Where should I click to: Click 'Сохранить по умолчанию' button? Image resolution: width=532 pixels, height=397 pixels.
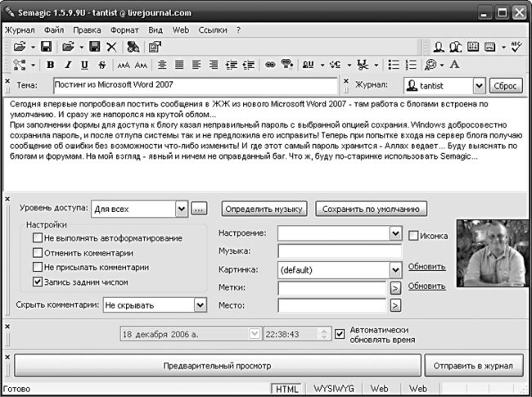pos(371,209)
